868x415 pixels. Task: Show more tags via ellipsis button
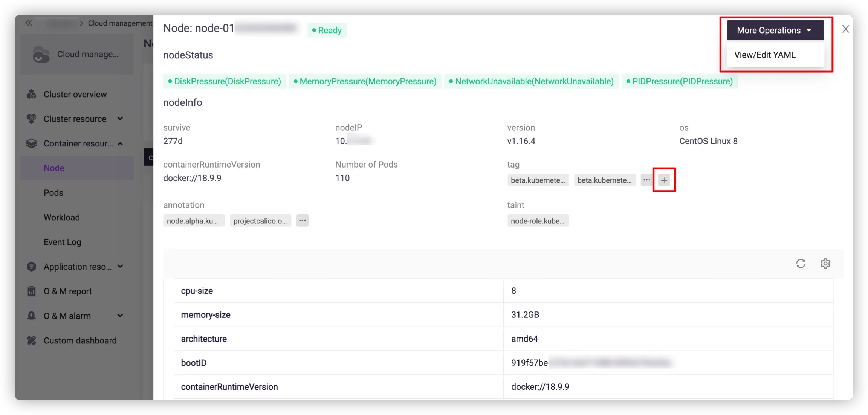[x=646, y=180]
